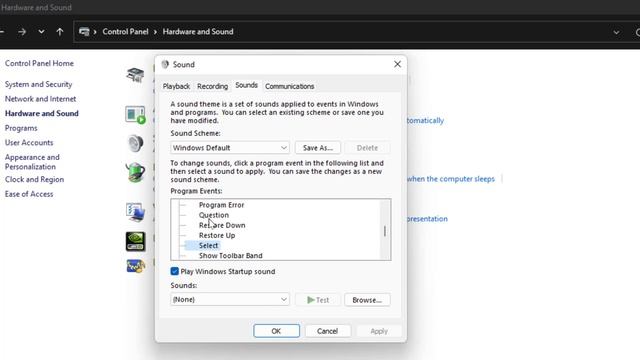Click OK in Sound dialog
This screenshot has width=640, height=360.
coord(276,331)
